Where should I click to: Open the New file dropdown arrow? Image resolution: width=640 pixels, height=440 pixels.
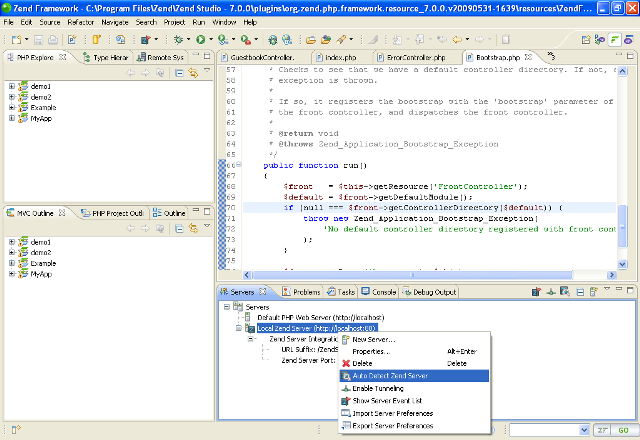(x=27, y=40)
